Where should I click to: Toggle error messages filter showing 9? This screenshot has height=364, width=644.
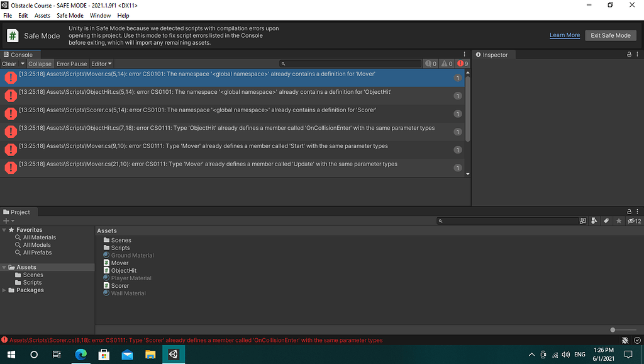[x=462, y=64]
